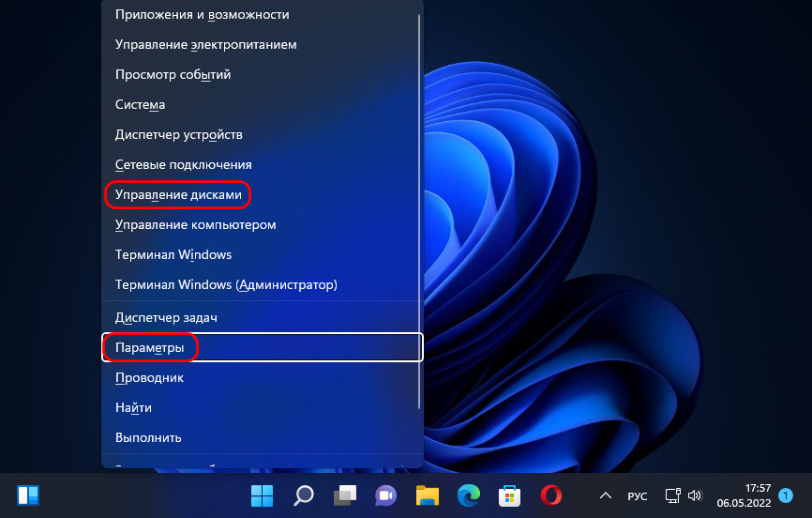This screenshot has width=812, height=518.
Task: Choose Параметры from the menu
Action: tap(150, 347)
